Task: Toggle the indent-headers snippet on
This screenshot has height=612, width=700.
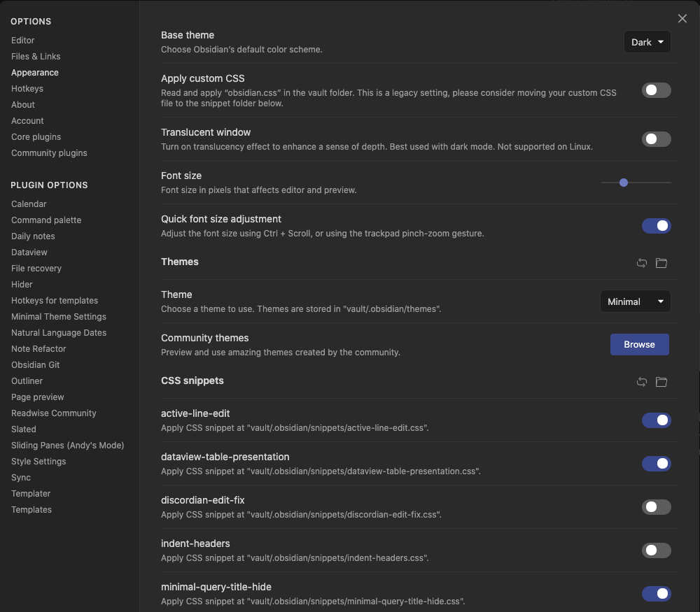Action: coord(656,550)
